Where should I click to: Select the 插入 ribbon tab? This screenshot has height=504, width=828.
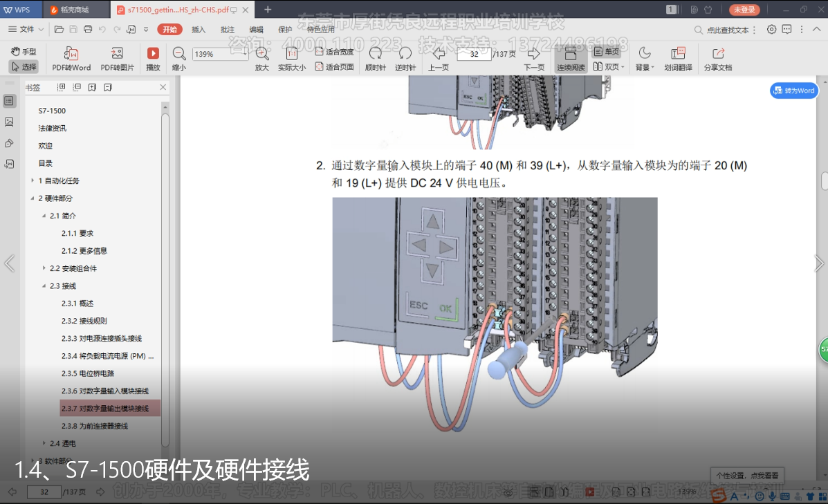(x=199, y=30)
